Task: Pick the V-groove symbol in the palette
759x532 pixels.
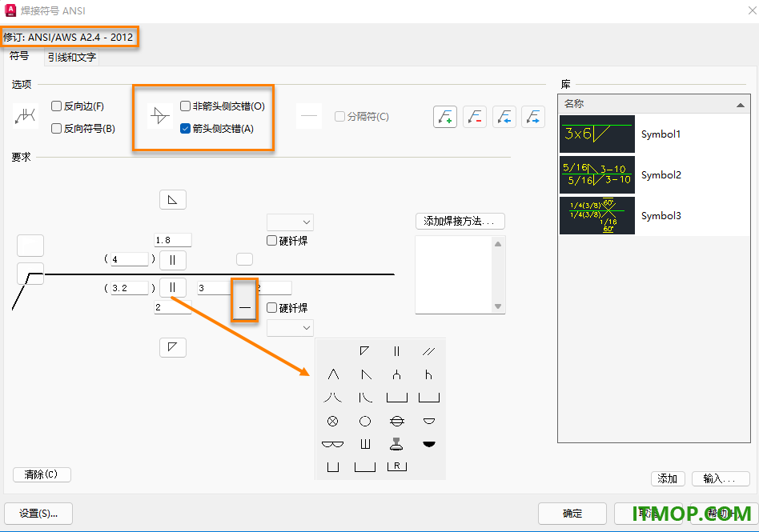Action: click(333, 374)
